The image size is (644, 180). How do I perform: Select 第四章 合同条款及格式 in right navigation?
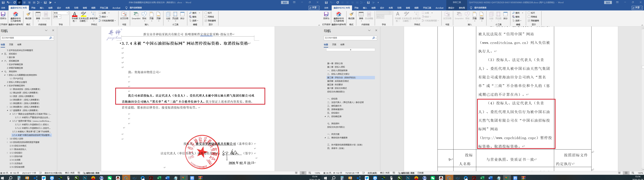click(x=338, y=81)
